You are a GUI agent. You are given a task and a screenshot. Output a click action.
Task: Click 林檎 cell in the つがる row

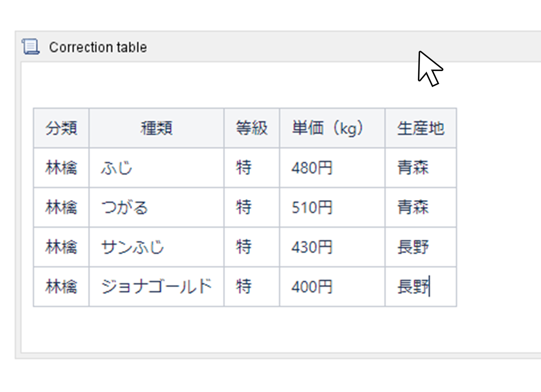click(x=61, y=208)
